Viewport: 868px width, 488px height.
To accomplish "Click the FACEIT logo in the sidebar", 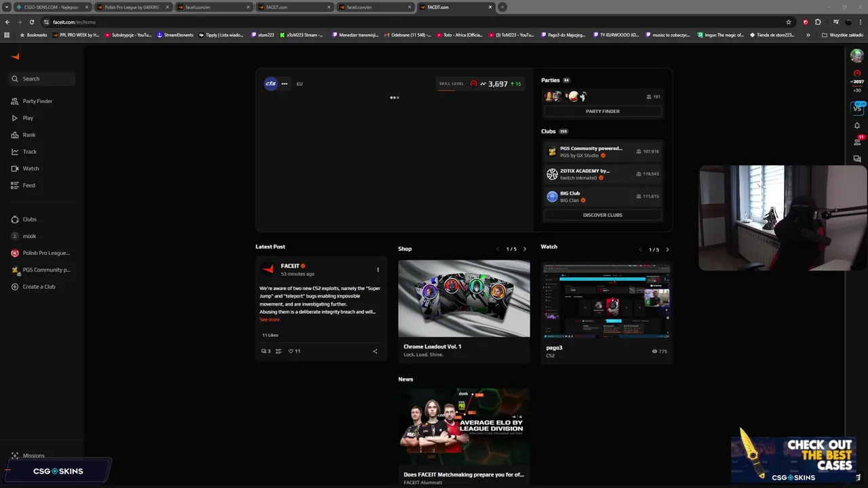I will point(16,57).
